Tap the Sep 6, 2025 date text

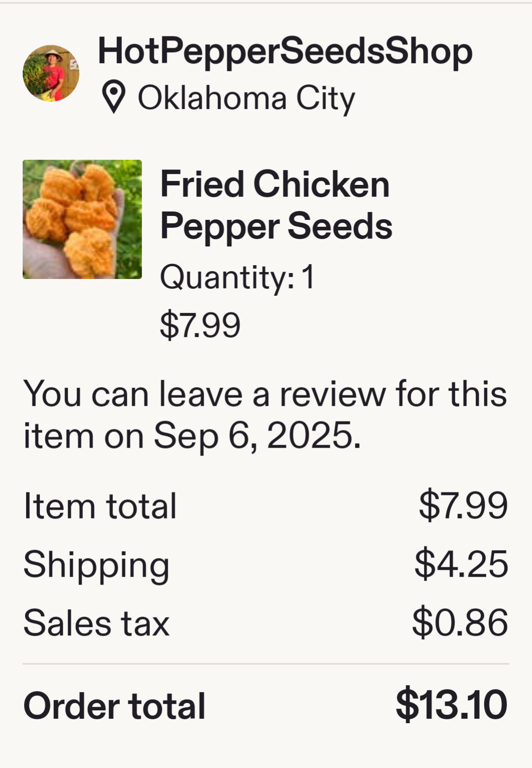click(257, 436)
